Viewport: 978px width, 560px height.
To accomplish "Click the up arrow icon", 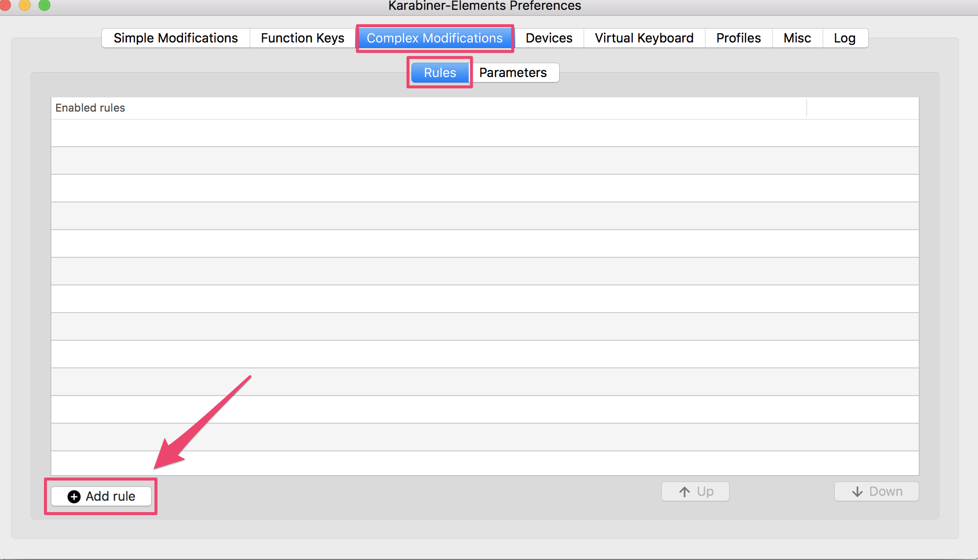I will point(685,492).
